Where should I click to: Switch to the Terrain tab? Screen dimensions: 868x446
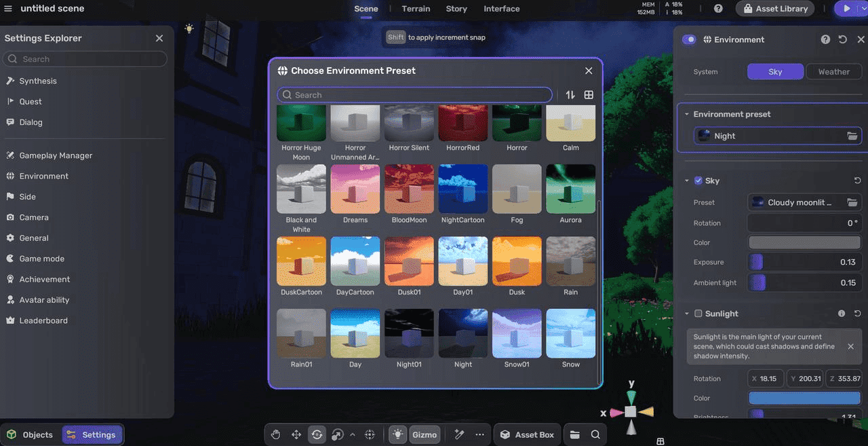416,9
